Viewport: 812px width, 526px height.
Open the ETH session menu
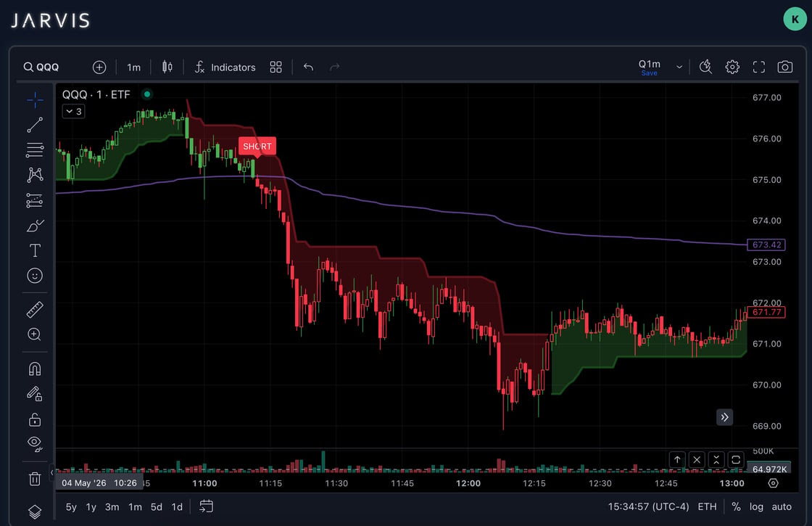(707, 507)
